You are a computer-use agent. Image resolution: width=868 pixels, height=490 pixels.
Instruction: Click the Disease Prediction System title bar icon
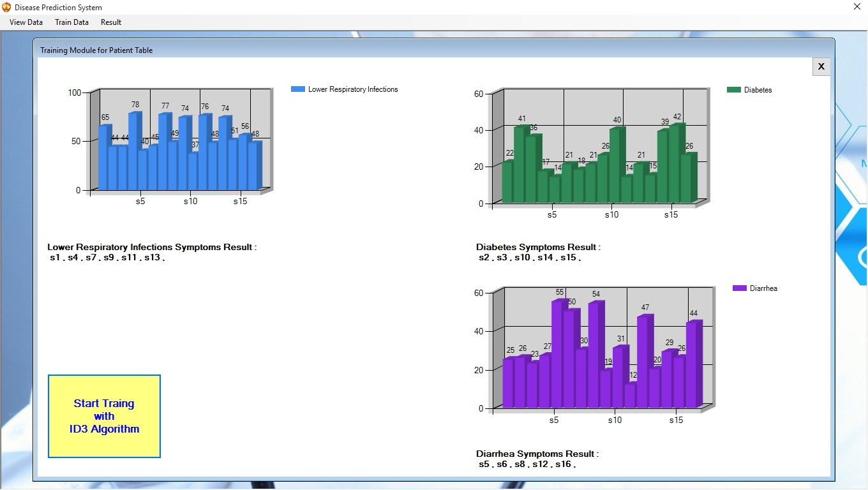pos(6,8)
